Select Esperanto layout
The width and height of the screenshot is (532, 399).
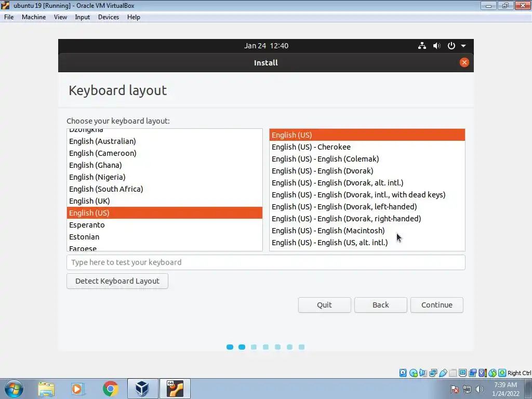tap(165, 225)
